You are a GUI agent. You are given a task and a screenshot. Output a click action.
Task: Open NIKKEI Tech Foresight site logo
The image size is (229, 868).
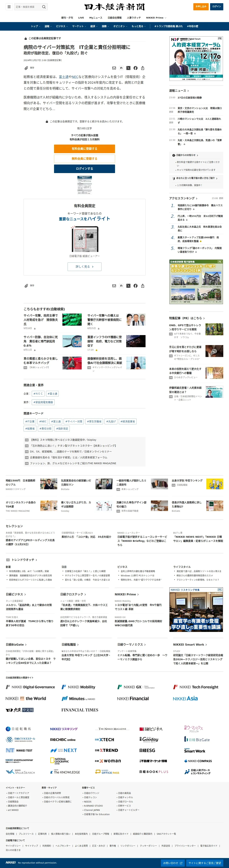click(x=196, y=687)
